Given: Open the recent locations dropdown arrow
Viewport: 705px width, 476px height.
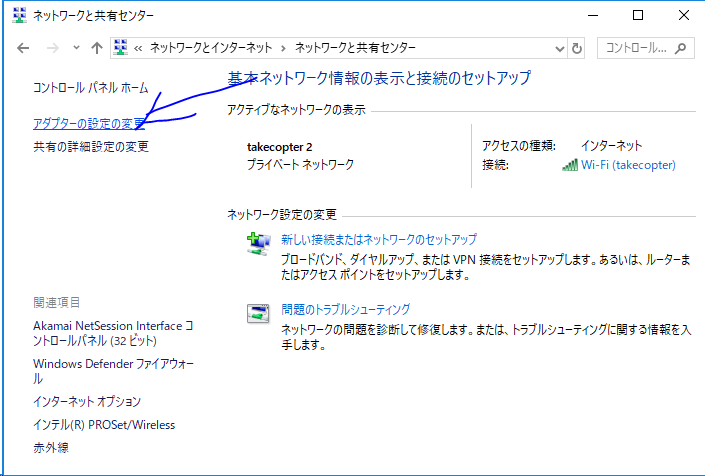Looking at the screenshot, I should (x=76, y=48).
